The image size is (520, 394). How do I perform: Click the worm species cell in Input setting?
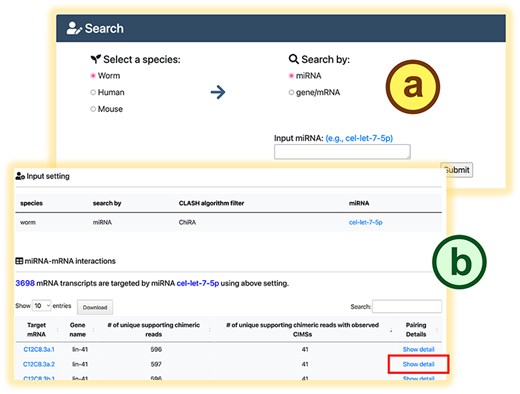(28, 222)
